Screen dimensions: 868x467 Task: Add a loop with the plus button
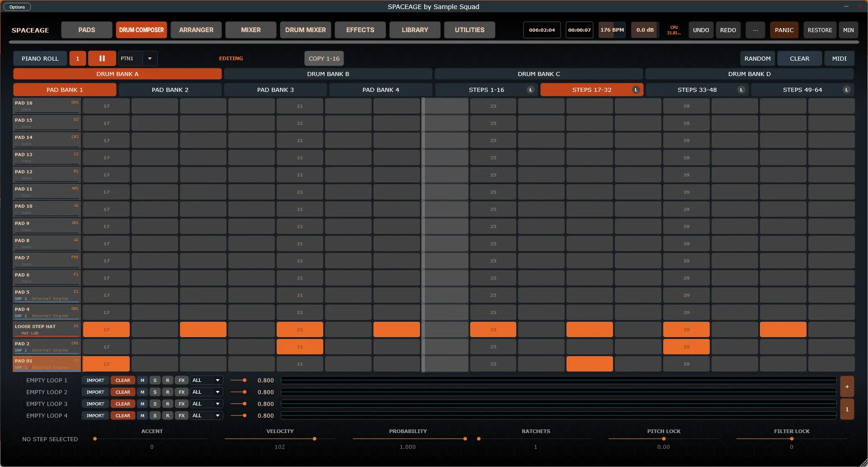point(847,386)
